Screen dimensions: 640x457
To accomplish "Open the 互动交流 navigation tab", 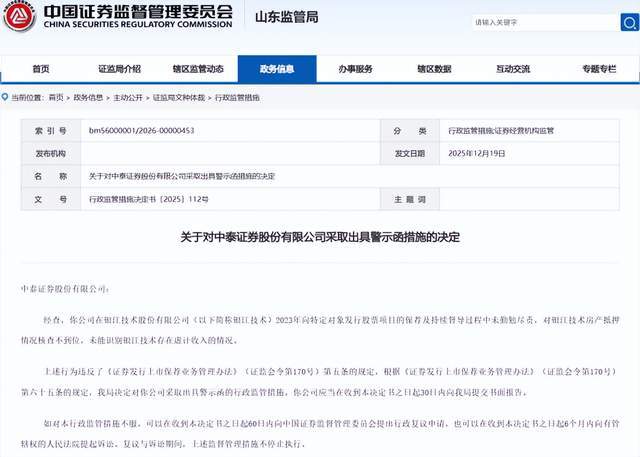I will 513,69.
